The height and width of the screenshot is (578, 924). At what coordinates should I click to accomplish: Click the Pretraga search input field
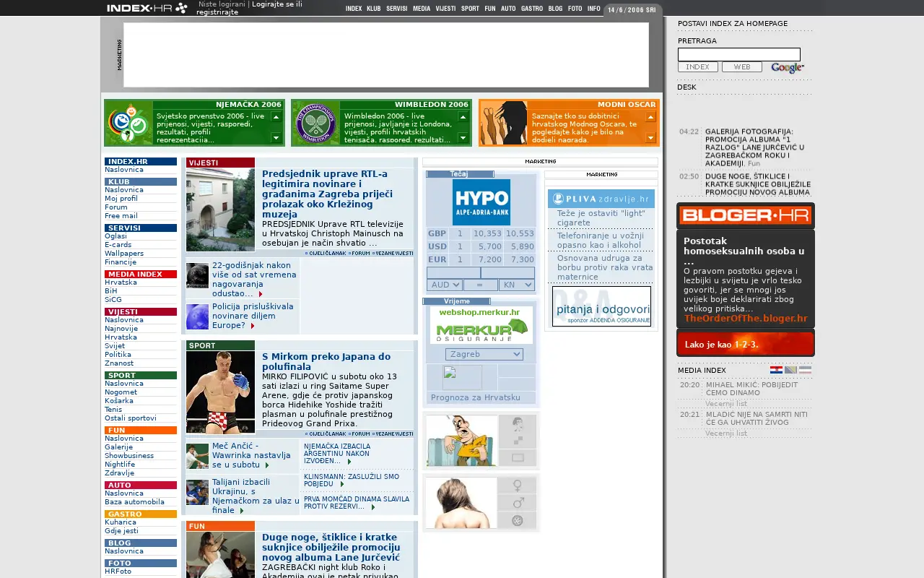point(739,54)
